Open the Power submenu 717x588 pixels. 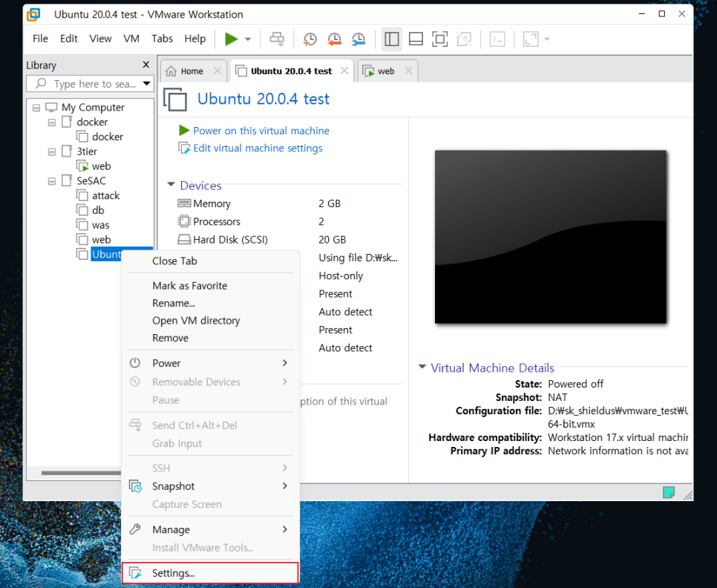click(x=210, y=363)
